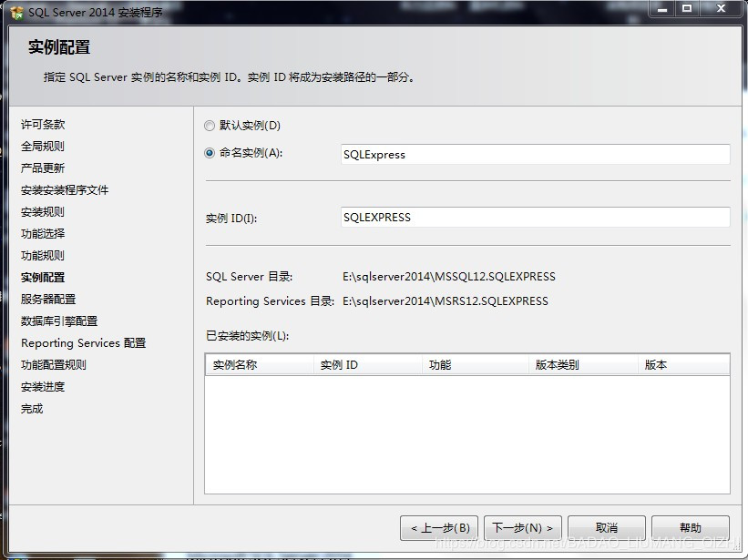Select the 命名实例(A) radio button
The height and width of the screenshot is (560, 748).
coord(210,153)
